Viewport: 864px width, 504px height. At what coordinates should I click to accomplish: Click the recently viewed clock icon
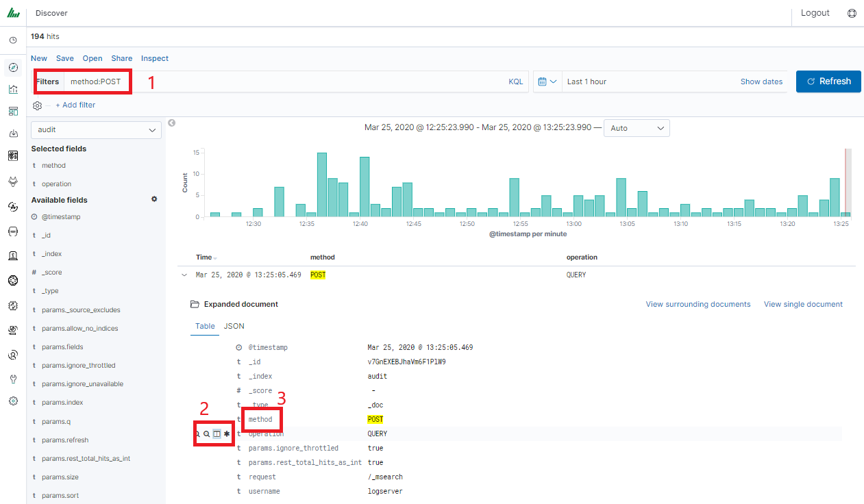pyautogui.click(x=13, y=40)
